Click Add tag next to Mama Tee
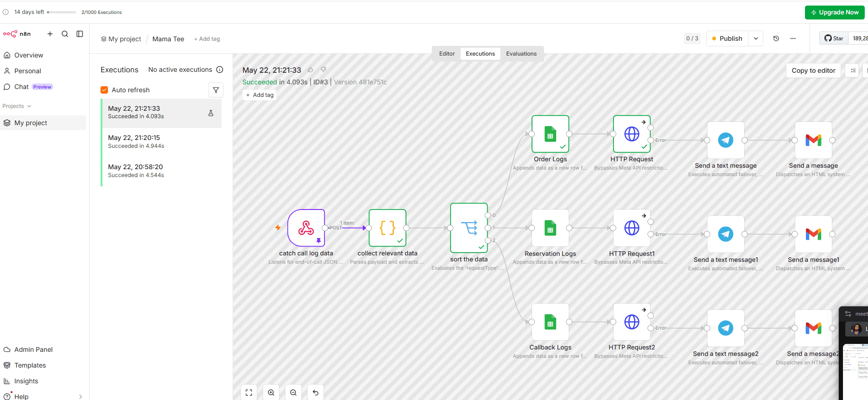The image size is (868, 400). [207, 39]
